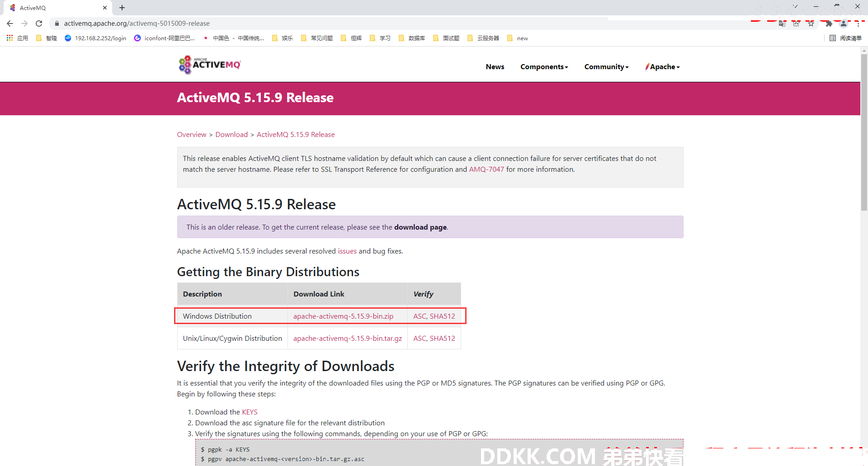Click the share page icon

click(797, 24)
